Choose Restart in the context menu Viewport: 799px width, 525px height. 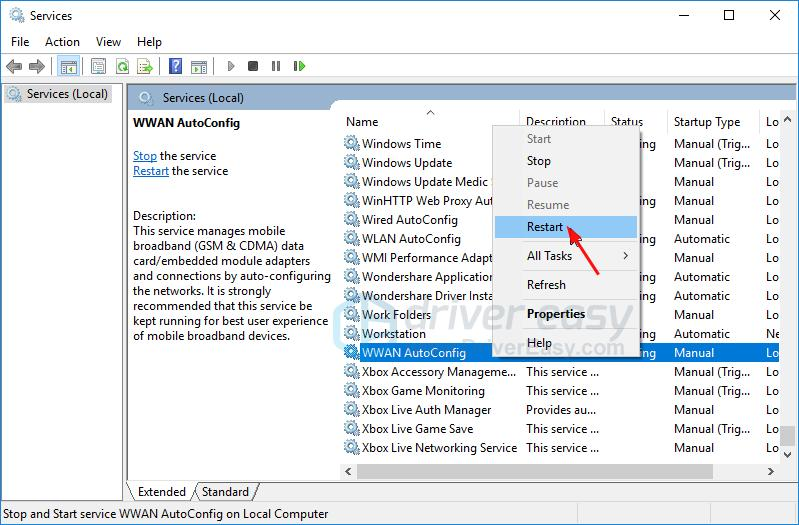566,227
